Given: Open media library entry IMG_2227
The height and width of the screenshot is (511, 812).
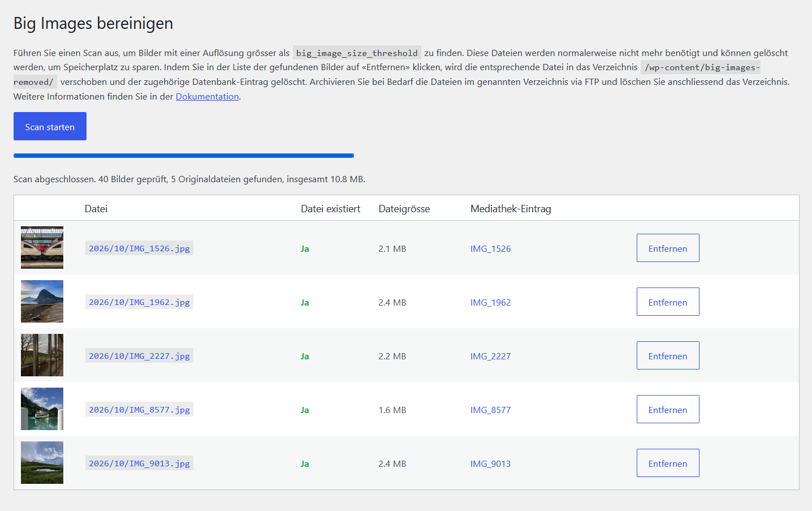Looking at the screenshot, I should click(x=490, y=356).
